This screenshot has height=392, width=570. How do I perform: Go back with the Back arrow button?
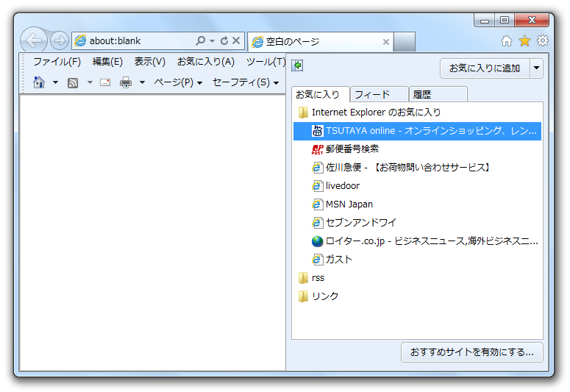(x=33, y=40)
